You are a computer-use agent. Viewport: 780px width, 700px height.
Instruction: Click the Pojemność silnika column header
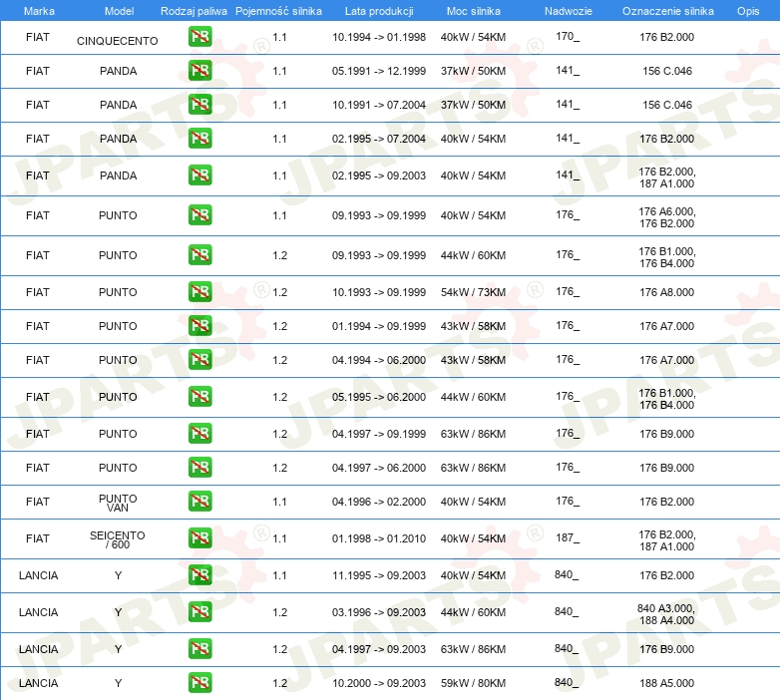click(278, 11)
